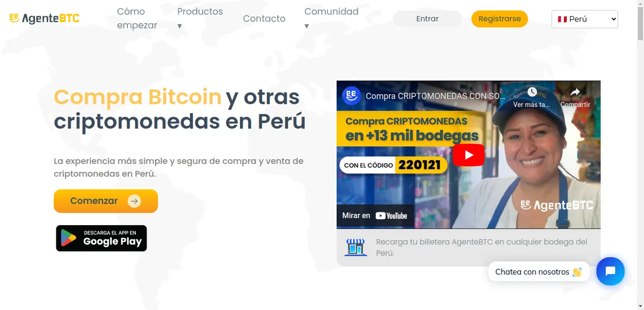Viewport: 644px width, 310px height.
Task: Open the AgenteBTC YouTube channel avatar
Action: [x=352, y=95]
